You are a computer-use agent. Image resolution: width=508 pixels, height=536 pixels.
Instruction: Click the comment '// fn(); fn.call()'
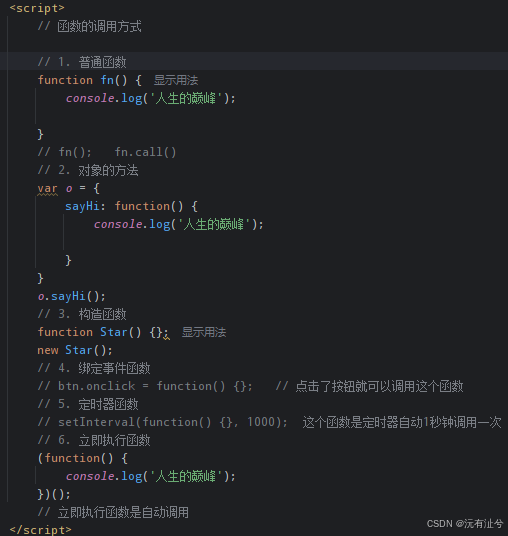coord(107,152)
